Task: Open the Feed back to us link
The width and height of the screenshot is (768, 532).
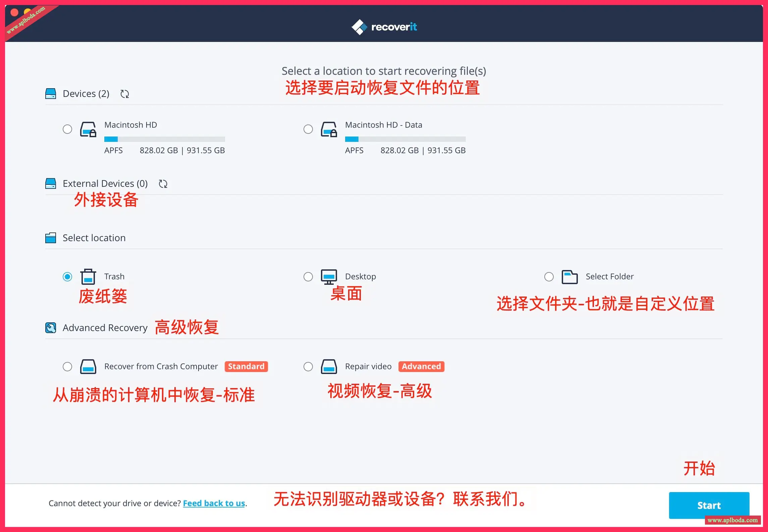Action: [214, 503]
